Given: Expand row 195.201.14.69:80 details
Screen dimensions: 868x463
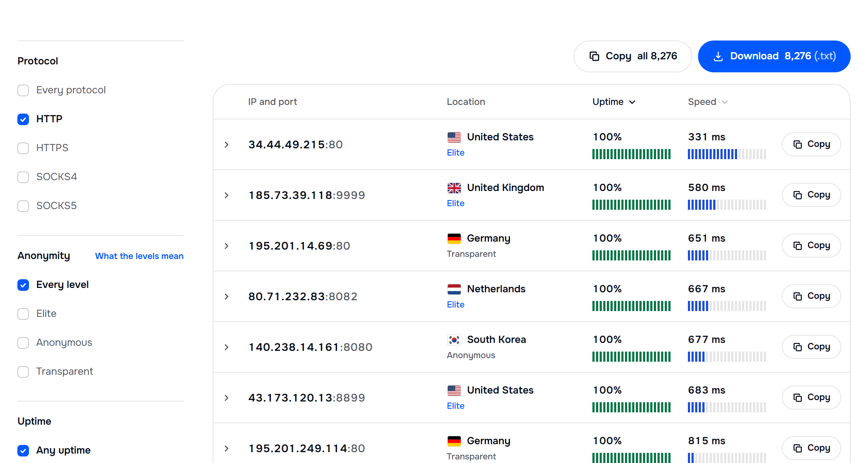Looking at the screenshot, I should 226,246.
